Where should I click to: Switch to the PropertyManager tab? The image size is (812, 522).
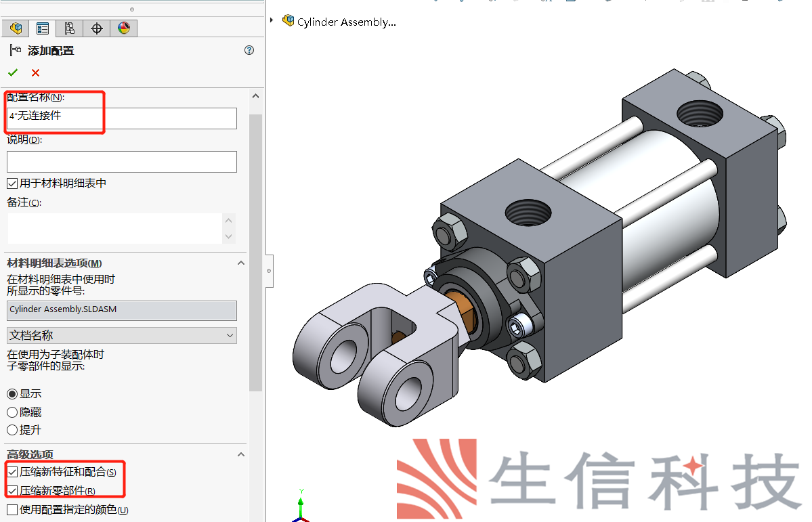click(x=43, y=28)
